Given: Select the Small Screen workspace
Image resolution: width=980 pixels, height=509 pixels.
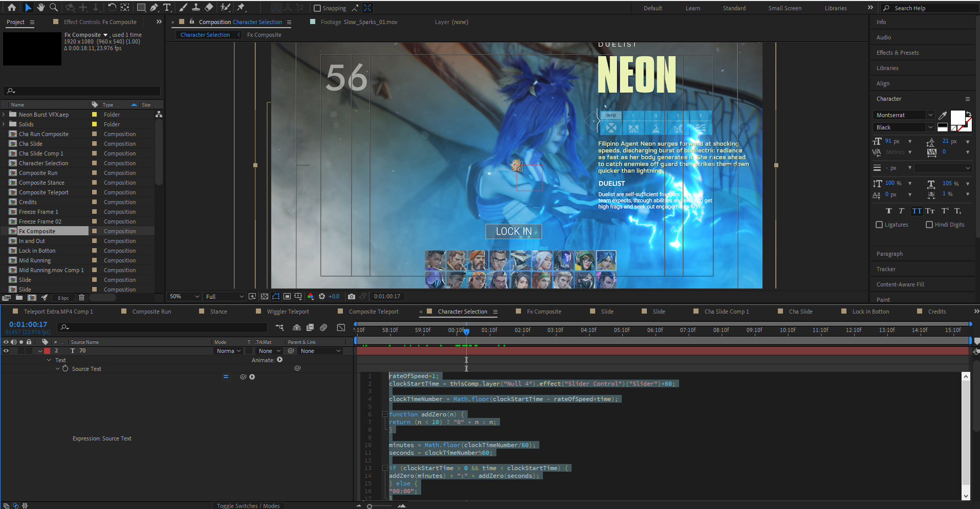Looking at the screenshot, I should pos(785,8).
